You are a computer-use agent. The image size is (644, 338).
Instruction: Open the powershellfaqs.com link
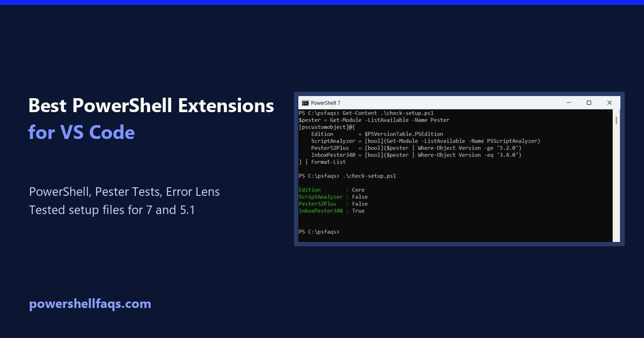tap(90, 304)
